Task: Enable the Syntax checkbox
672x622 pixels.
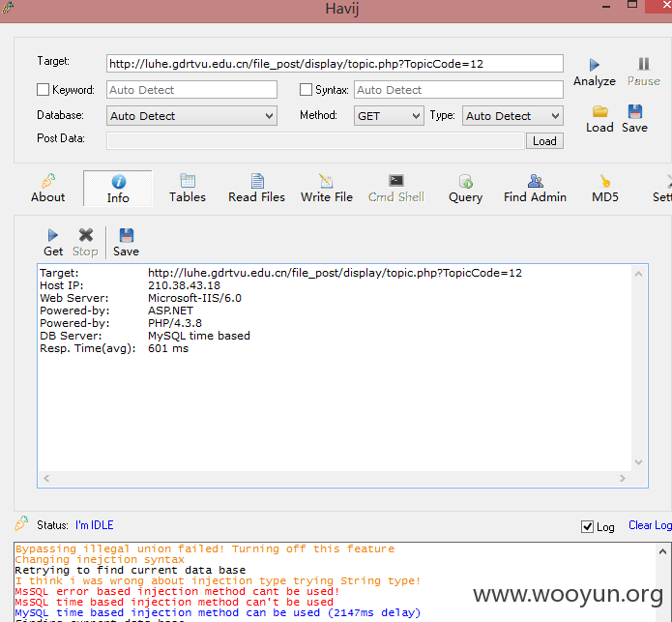Action: click(306, 90)
